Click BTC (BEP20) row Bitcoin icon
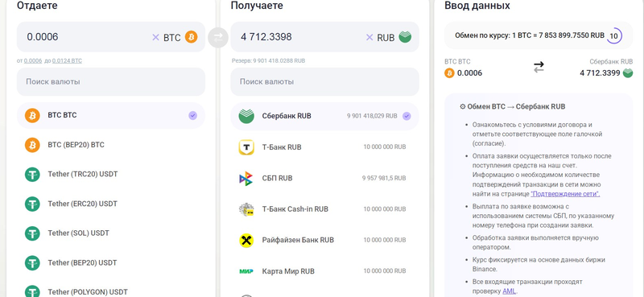Viewport: 644px width, 297px height. [32, 145]
